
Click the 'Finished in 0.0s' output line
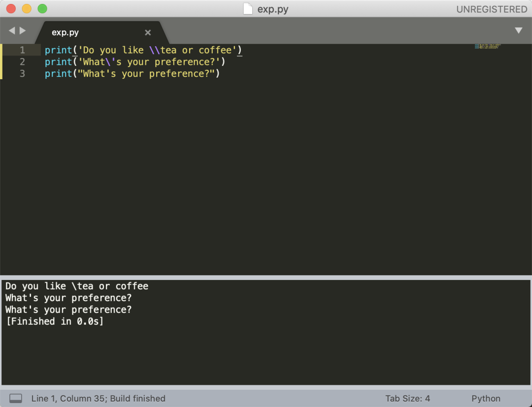(54, 321)
